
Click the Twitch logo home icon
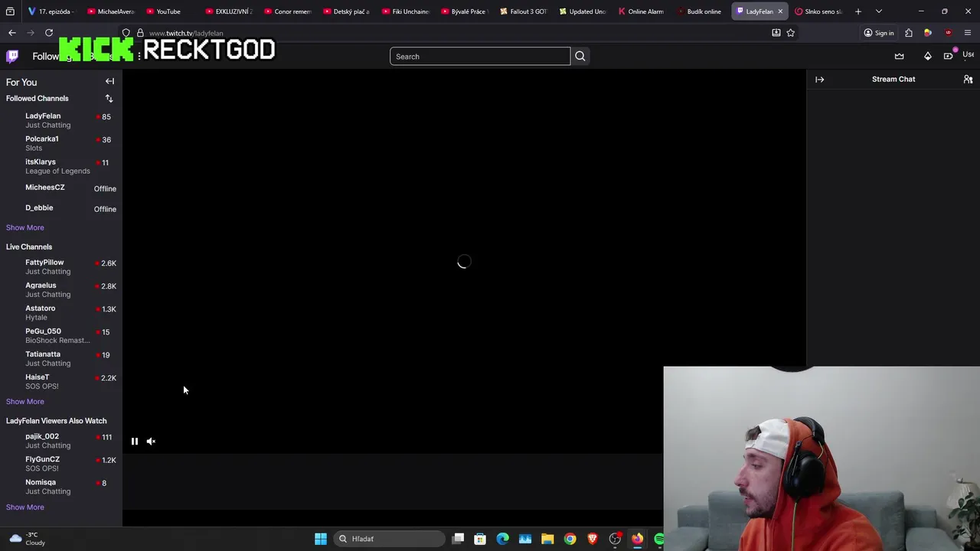click(x=12, y=56)
